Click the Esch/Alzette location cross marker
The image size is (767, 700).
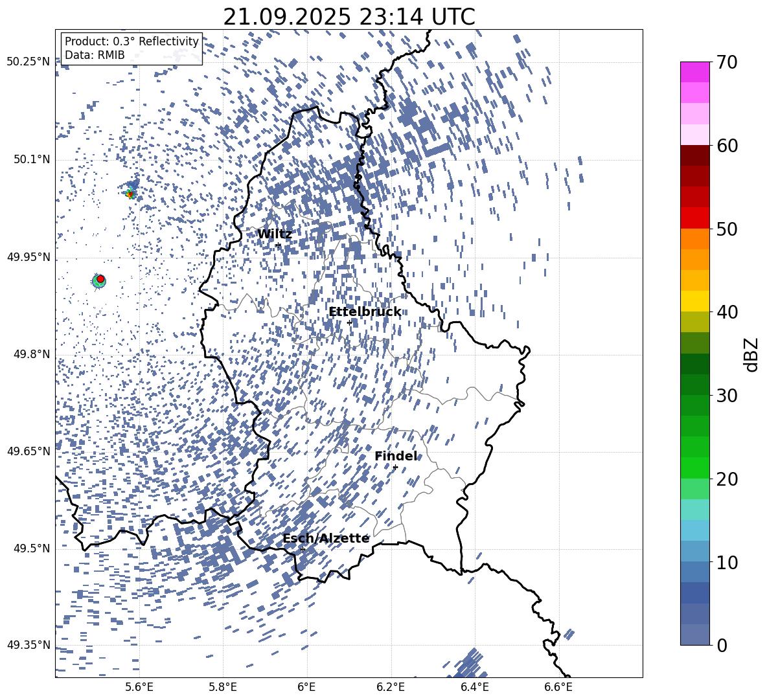[303, 549]
